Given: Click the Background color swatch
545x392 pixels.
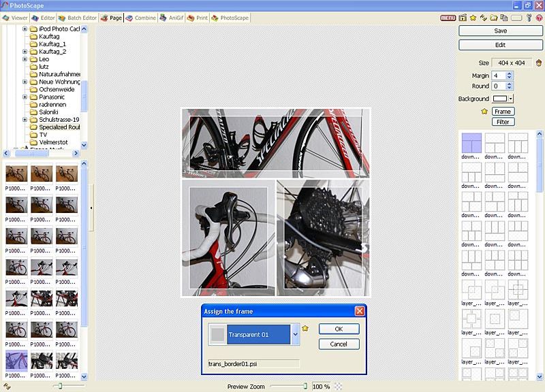Looking at the screenshot, I should click(x=500, y=99).
